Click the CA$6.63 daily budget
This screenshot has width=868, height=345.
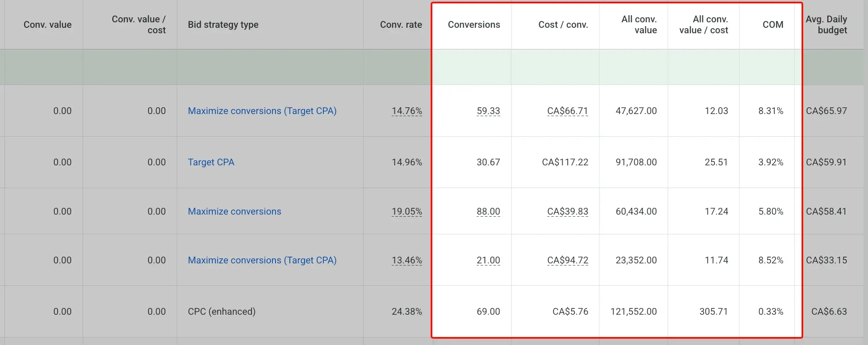tap(829, 311)
